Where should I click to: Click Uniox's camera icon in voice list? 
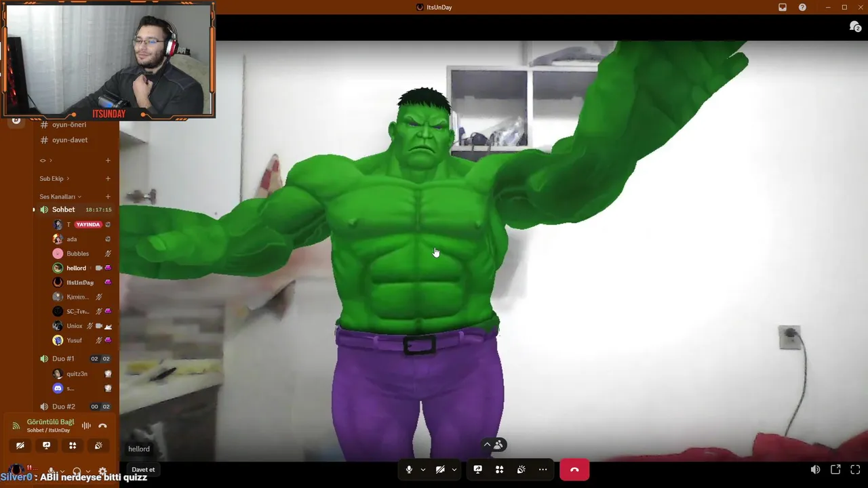click(98, 326)
